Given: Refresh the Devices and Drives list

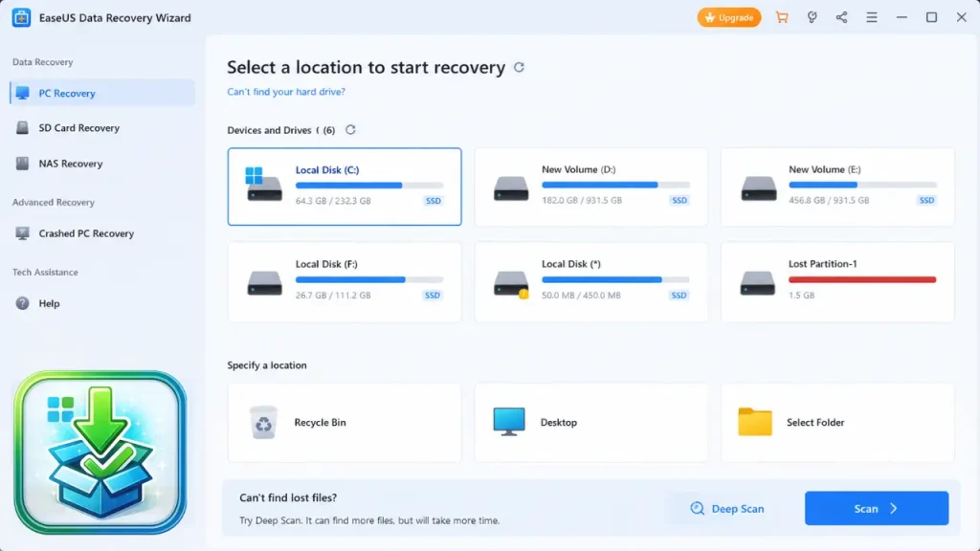Looking at the screenshot, I should (x=350, y=129).
